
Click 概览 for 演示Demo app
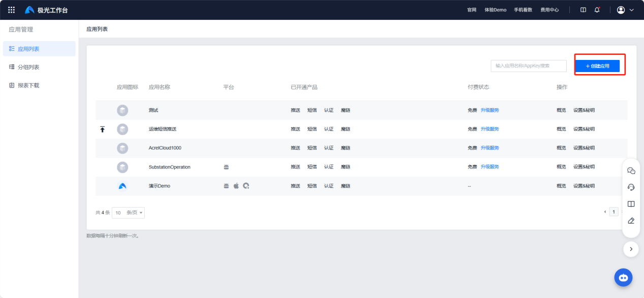561,186
